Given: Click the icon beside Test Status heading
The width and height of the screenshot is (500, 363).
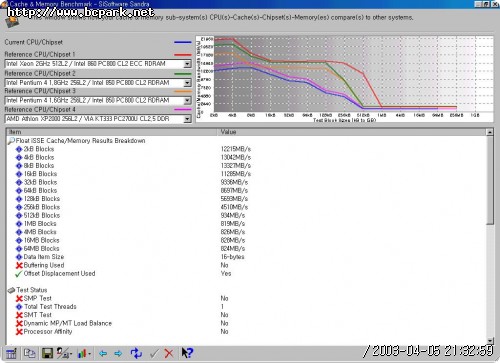Looking at the screenshot, I should point(11,290).
